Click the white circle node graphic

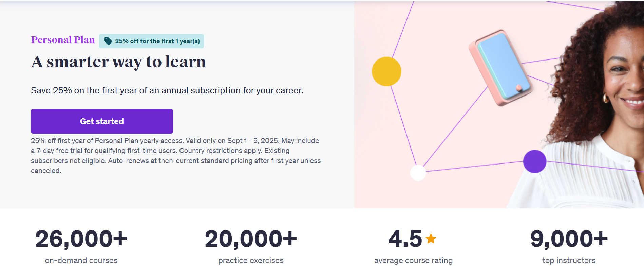tap(418, 172)
